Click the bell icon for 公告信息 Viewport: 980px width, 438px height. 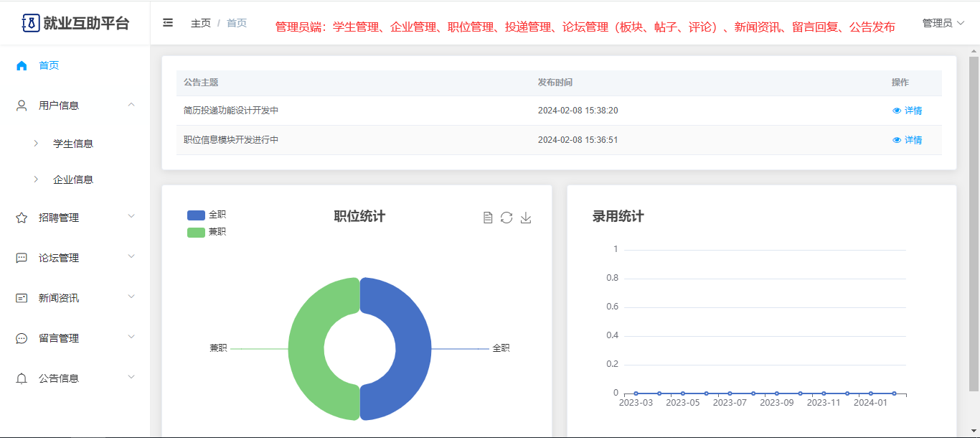(x=22, y=378)
